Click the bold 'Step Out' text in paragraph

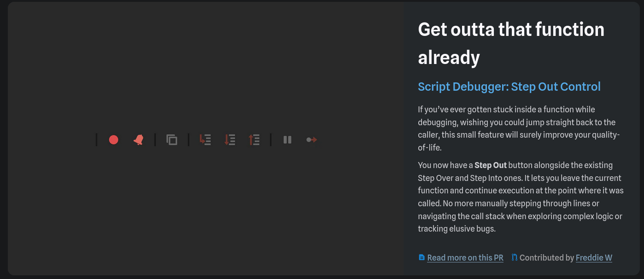490,165
